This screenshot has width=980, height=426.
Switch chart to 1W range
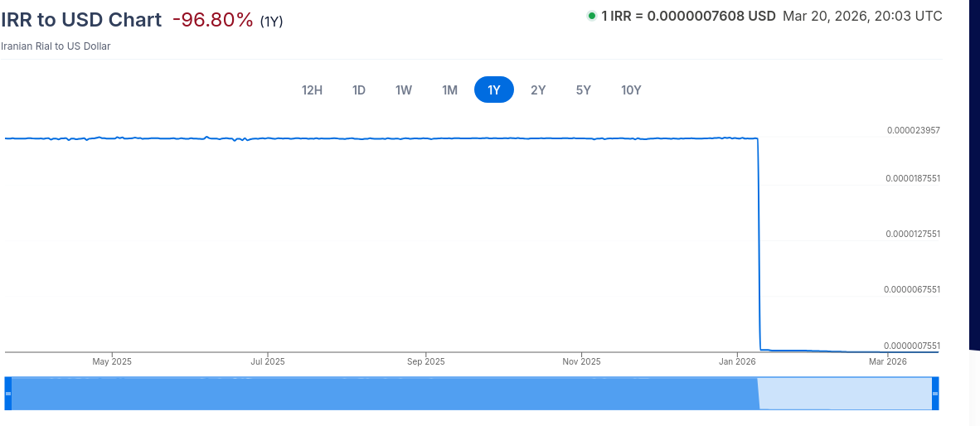[x=404, y=90]
